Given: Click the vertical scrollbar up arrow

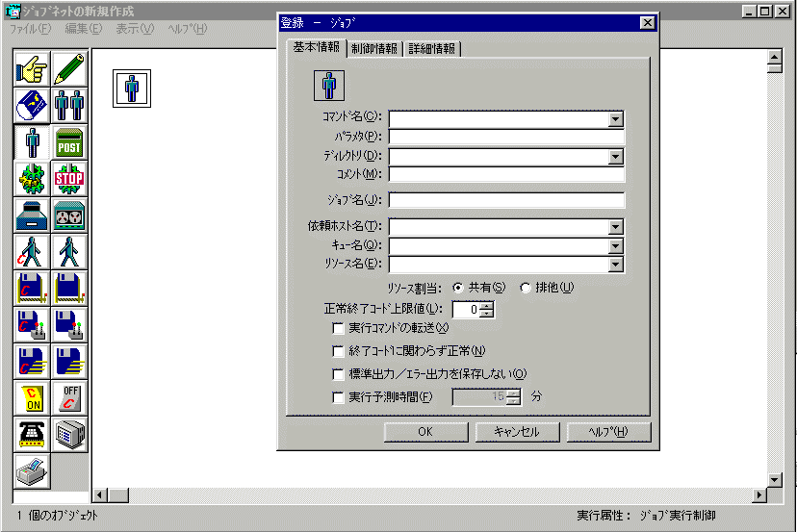Looking at the screenshot, I should (x=775, y=57).
